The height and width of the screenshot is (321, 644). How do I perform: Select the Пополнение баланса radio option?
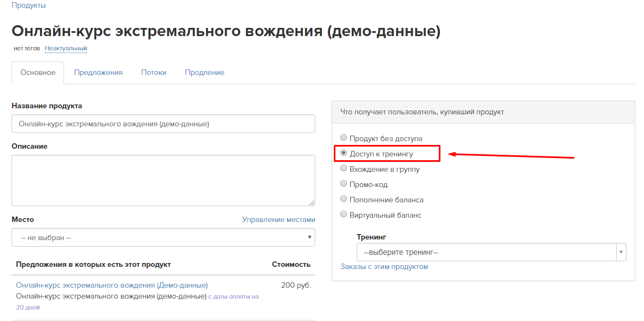pyautogui.click(x=344, y=199)
